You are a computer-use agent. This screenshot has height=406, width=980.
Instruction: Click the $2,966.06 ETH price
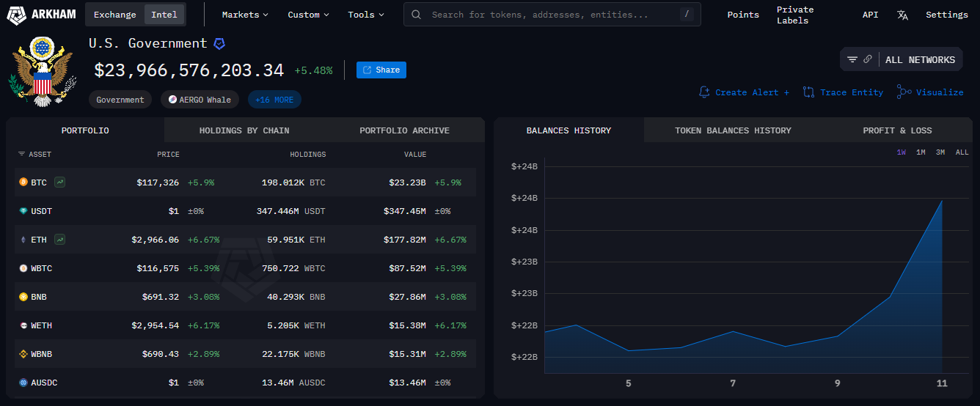156,240
